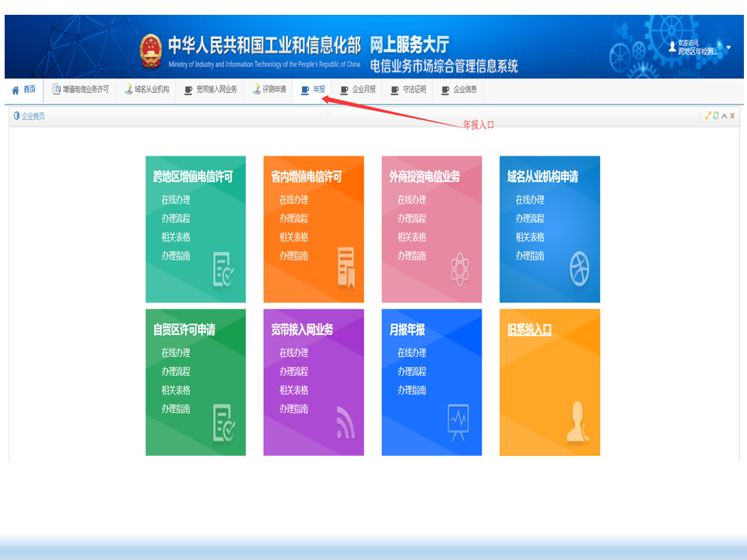Click 相关表格 under 外商投资电信业务
The height and width of the screenshot is (560, 747).
coord(412,237)
